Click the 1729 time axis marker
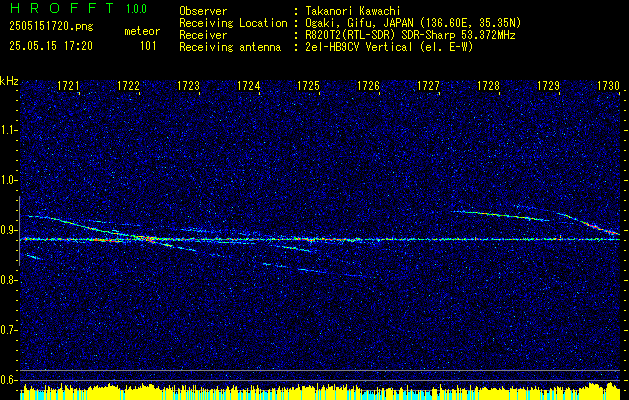This screenshot has width=629, height=400. tap(548, 85)
